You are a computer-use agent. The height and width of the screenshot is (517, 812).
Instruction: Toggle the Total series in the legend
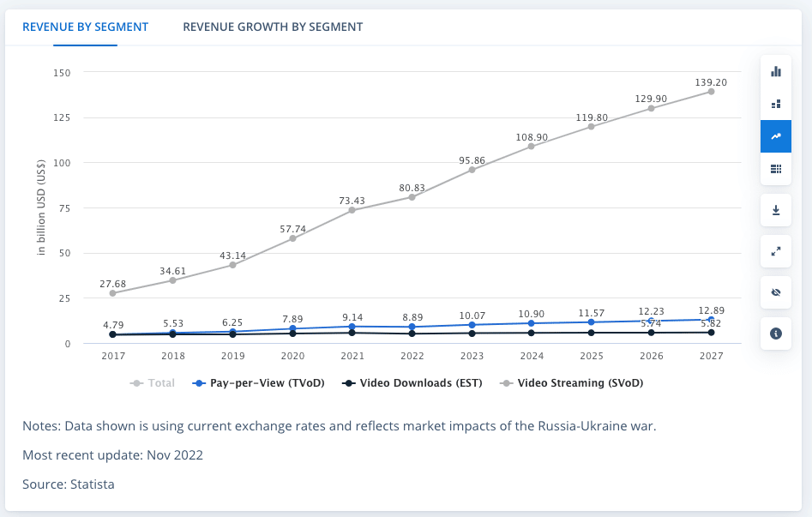point(152,382)
